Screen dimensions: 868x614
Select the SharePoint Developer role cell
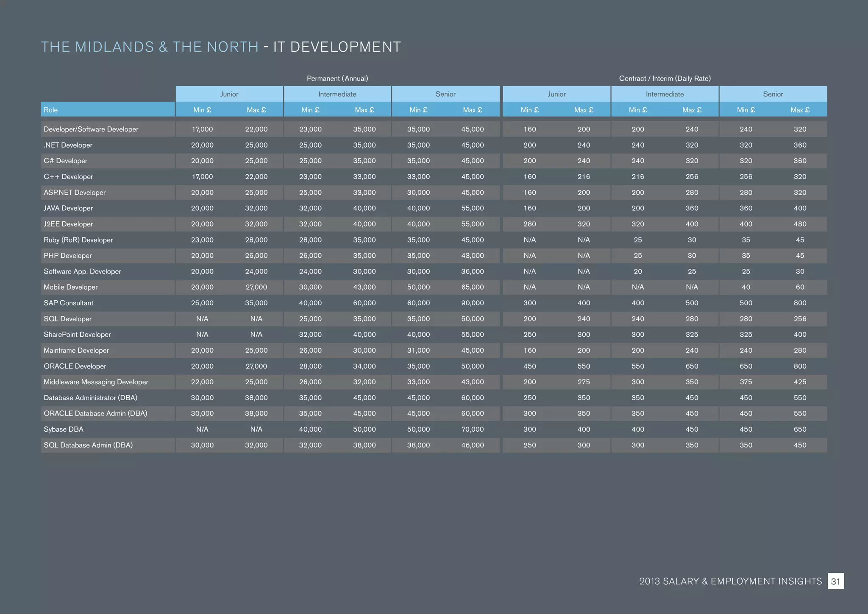78,335
